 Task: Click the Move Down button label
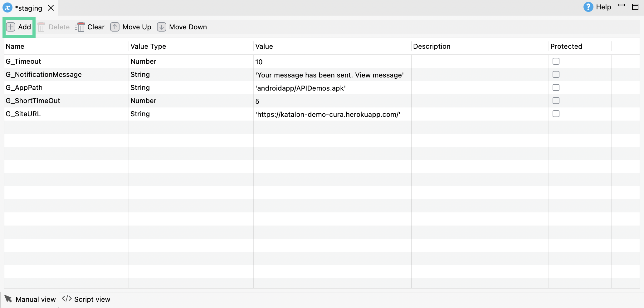(188, 27)
